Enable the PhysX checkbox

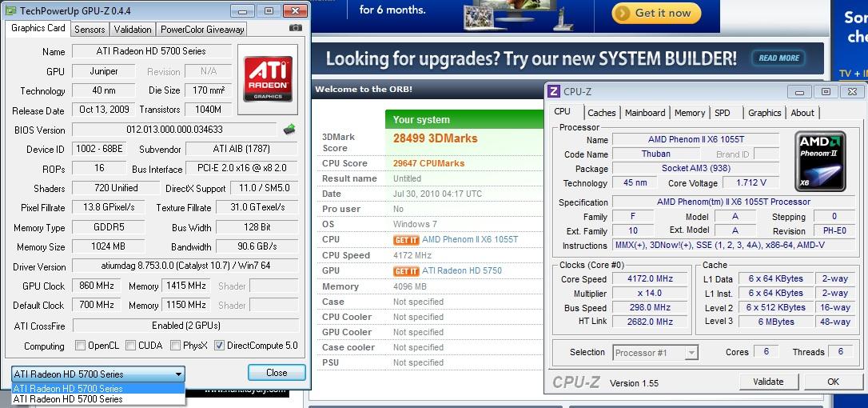pos(176,346)
